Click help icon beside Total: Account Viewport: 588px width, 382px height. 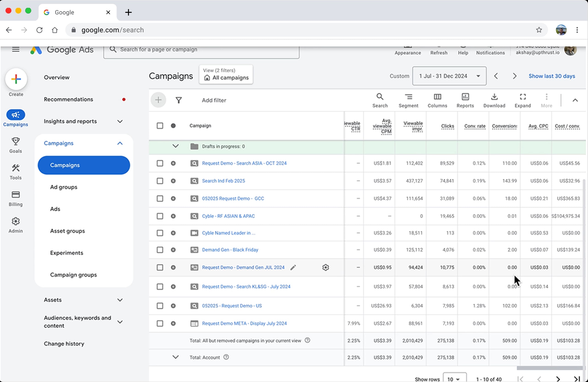pos(226,357)
